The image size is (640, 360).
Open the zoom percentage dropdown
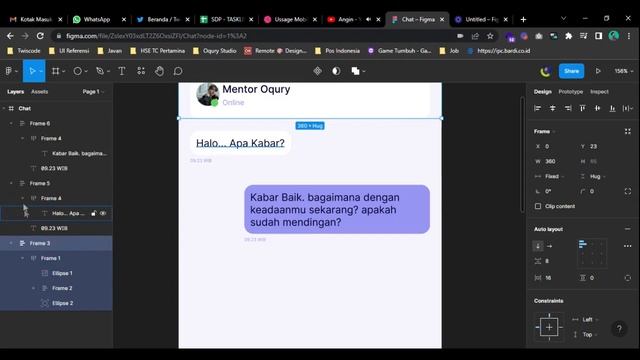coord(624,71)
